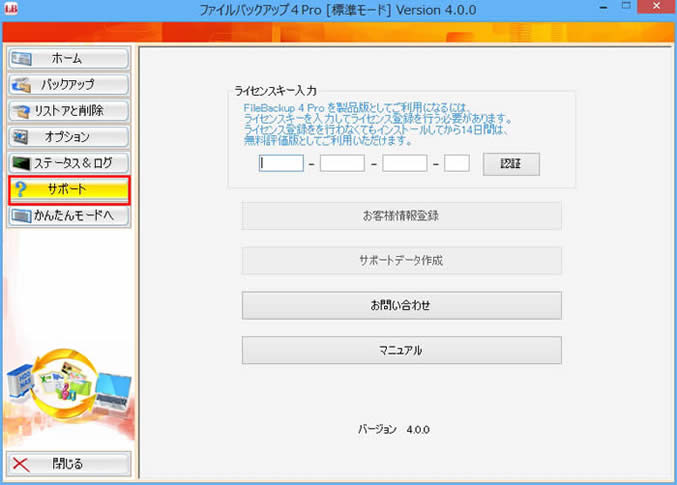Image resolution: width=677 pixels, height=485 pixels.
Task: Focus the first license key field
Action: [x=281, y=163]
